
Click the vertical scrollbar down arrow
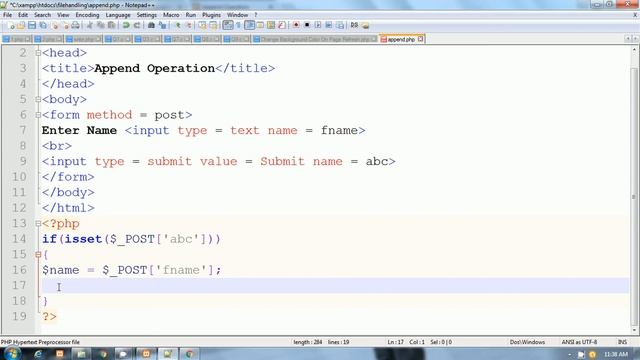click(x=635, y=330)
